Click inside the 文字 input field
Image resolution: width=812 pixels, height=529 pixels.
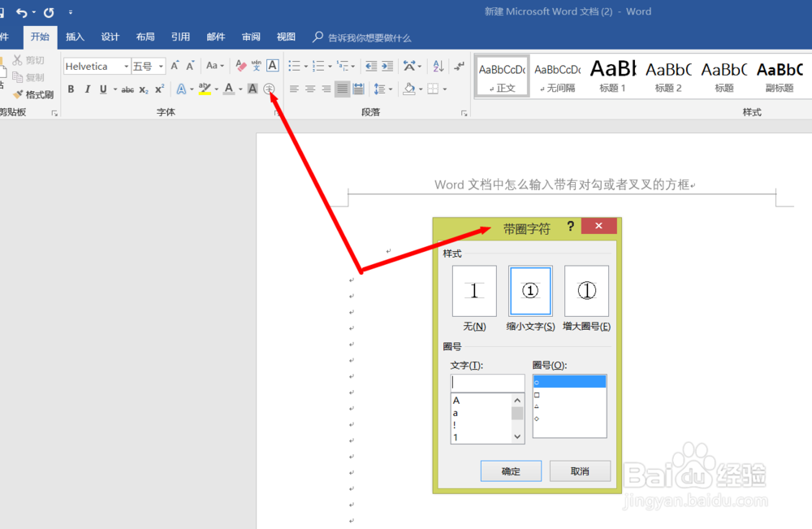click(x=487, y=382)
